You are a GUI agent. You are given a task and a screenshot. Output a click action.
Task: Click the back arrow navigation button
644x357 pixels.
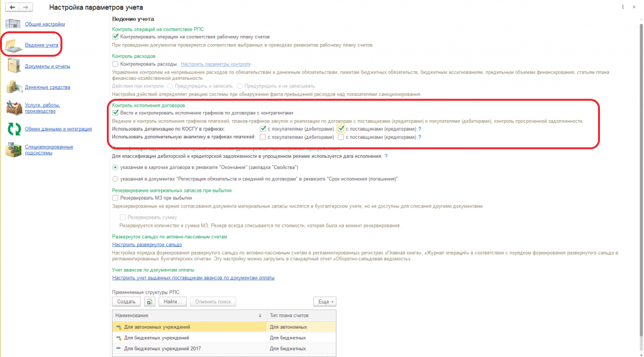tap(13, 8)
